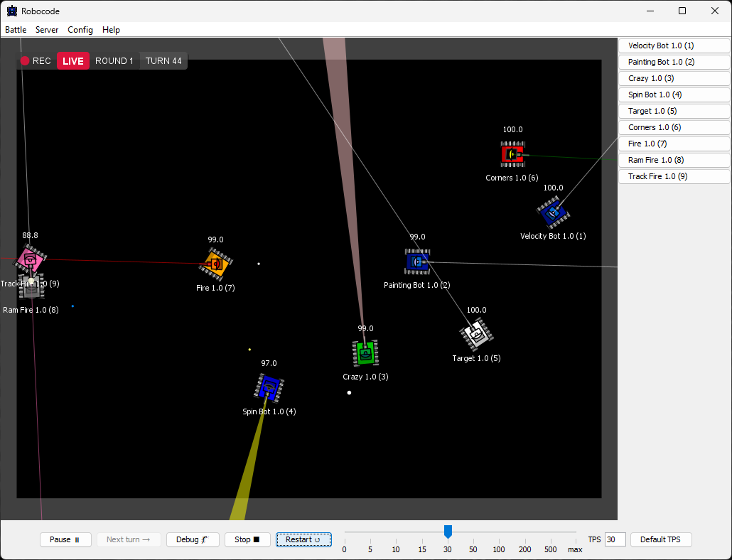Click the TPS value input field
This screenshot has height=560, width=732.
(615, 539)
